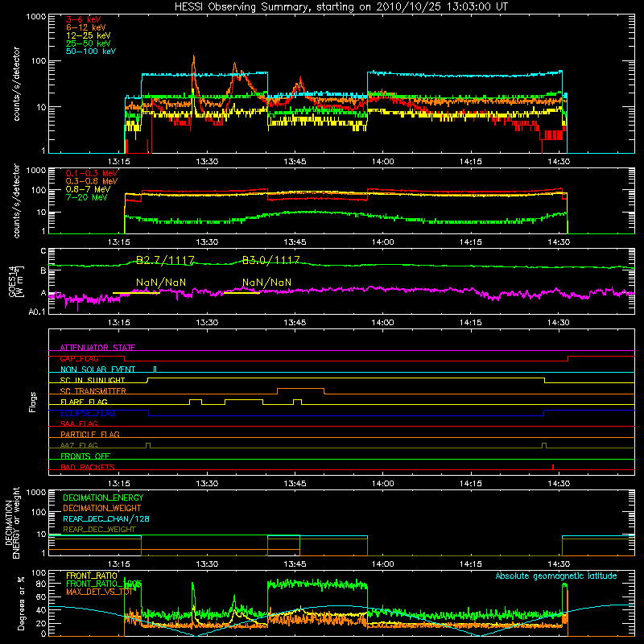
Task: Click the B2.7/1117 flare annotation
Action: [165, 260]
